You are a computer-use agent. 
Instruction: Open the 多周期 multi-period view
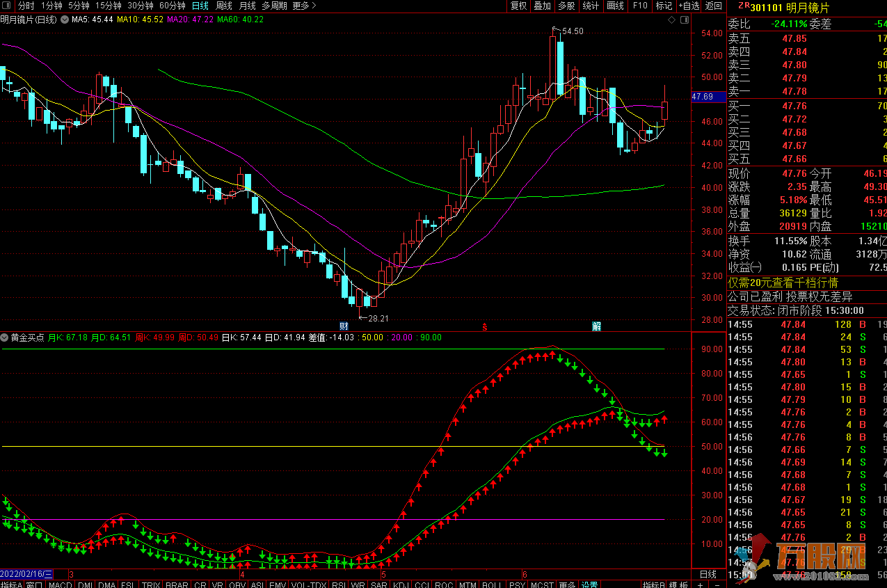point(274,6)
